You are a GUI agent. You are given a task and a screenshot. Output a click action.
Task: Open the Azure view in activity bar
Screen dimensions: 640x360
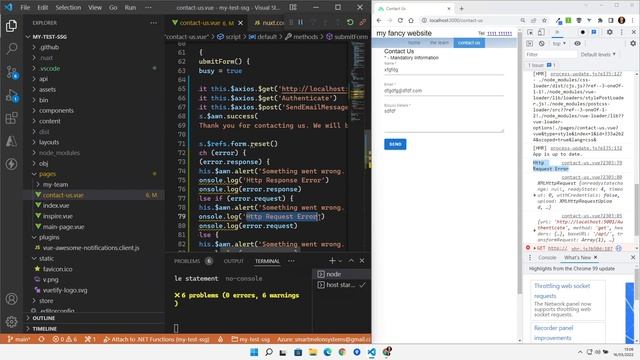(x=11, y=141)
